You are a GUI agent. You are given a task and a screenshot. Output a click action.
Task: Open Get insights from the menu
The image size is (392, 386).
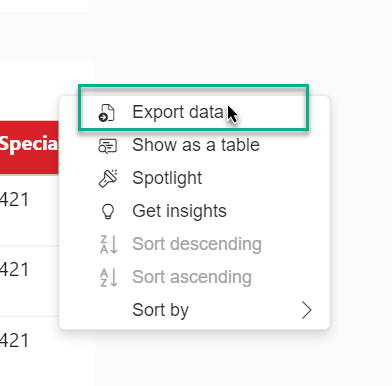pyautogui.click(x=194, y=211)
